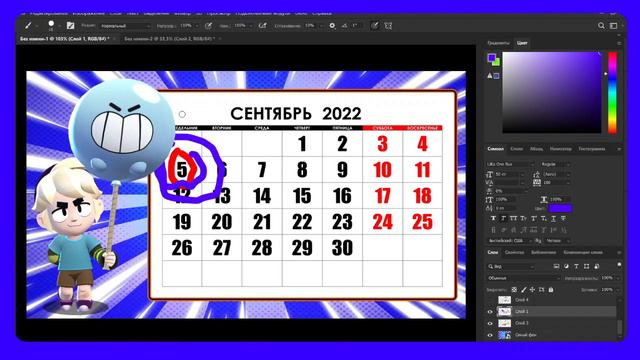Lock transparent pixels icon
This screenshot has height=360, width=640.
click(514, 290)
